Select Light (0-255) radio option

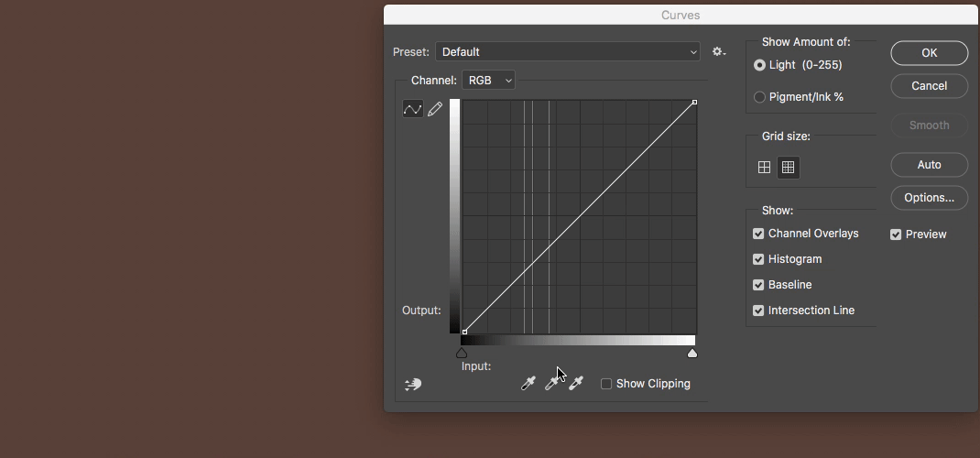[x=759, y=65]
